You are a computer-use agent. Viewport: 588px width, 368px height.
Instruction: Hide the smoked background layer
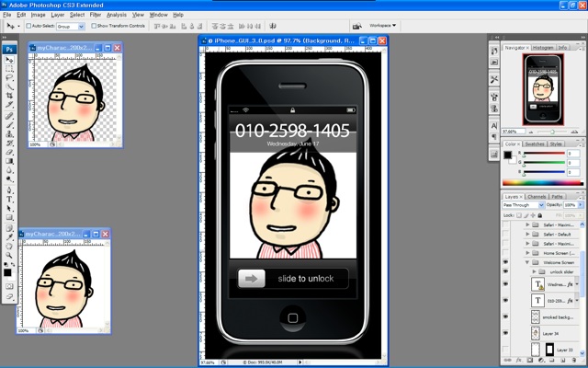click(x=505, y=316)
